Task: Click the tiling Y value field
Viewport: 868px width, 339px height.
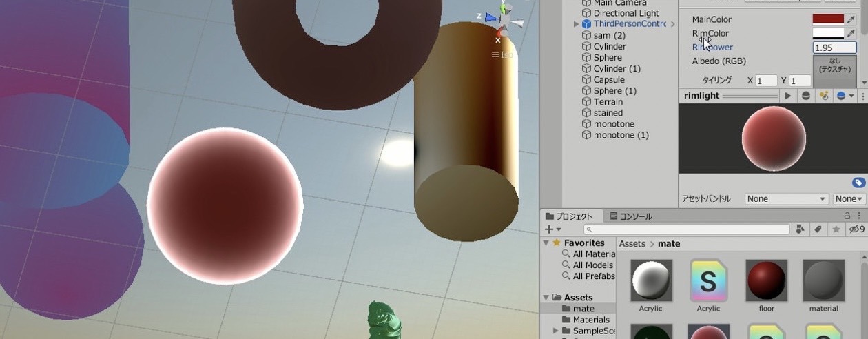Action: (x=800, y=81)
